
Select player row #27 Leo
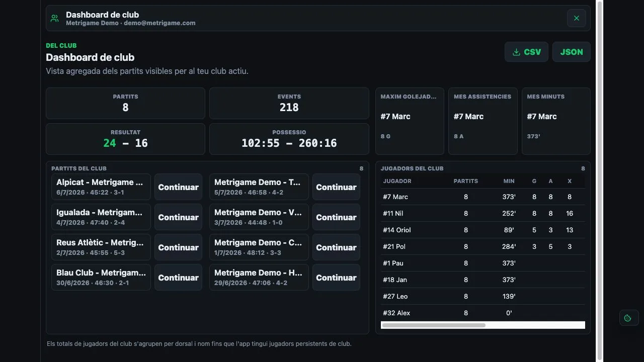tap(483, 296)
